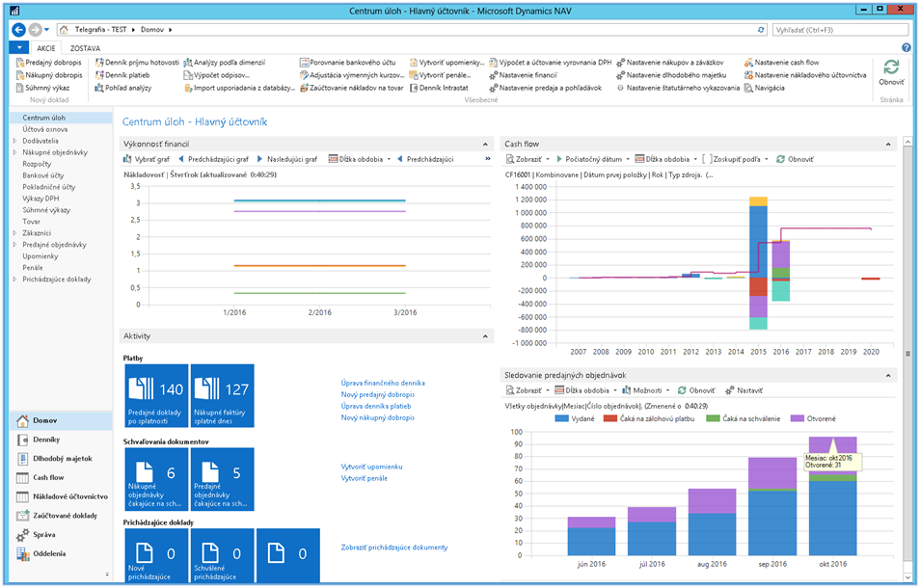920x588 pixels.
Task: Click Vybrať graf in Výkonnosť financií
Action: (x=146, y=159)
